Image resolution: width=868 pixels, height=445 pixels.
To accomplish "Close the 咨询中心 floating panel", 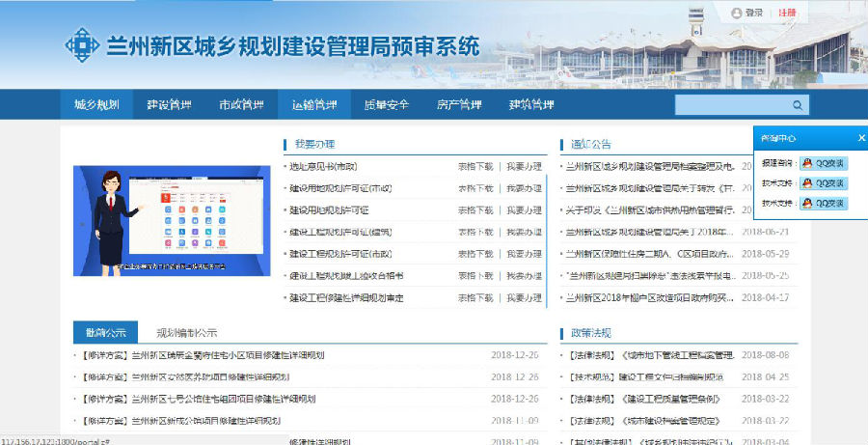I will (861, 138).
